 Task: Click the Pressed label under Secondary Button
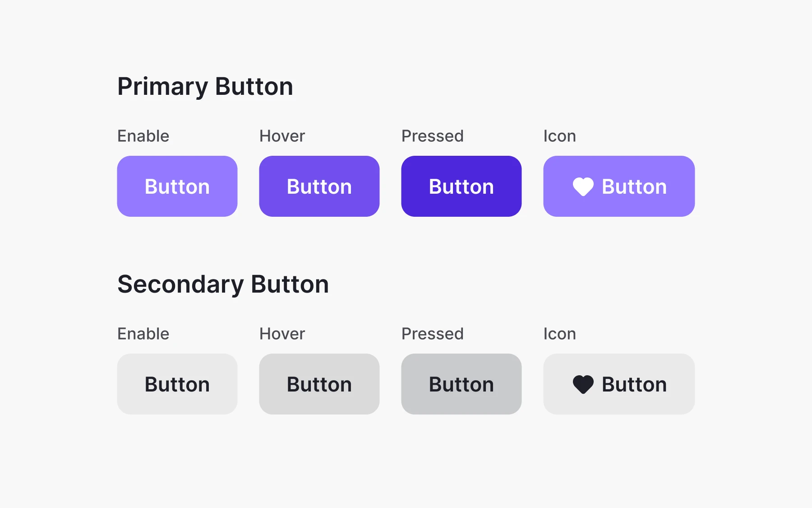(433, 334)
